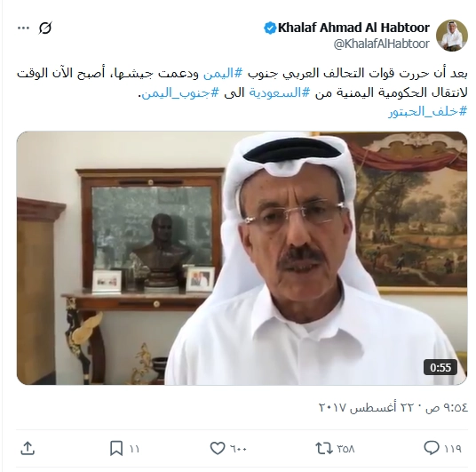
Task: Click the retweet arrows icon
Action: click(x=324, y=449)
